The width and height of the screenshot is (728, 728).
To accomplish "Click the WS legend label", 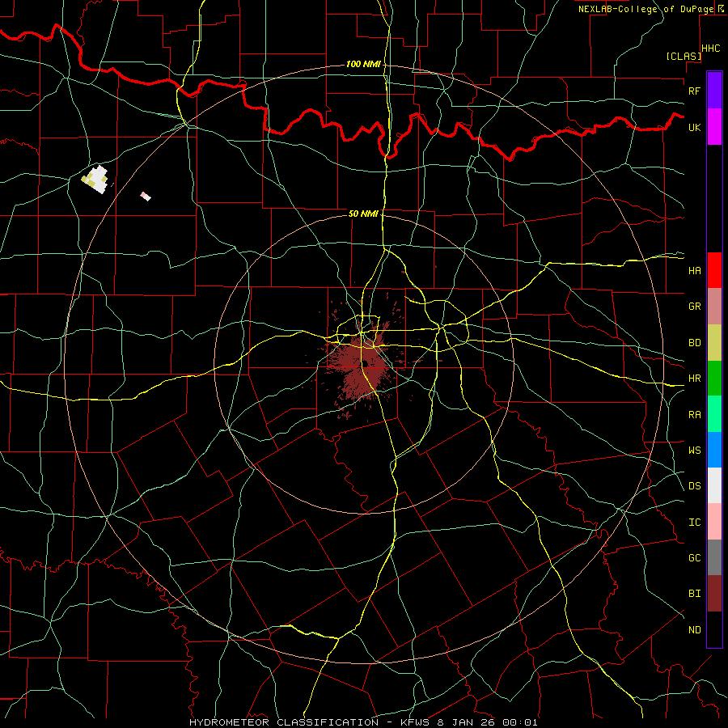I will [694, 451].
